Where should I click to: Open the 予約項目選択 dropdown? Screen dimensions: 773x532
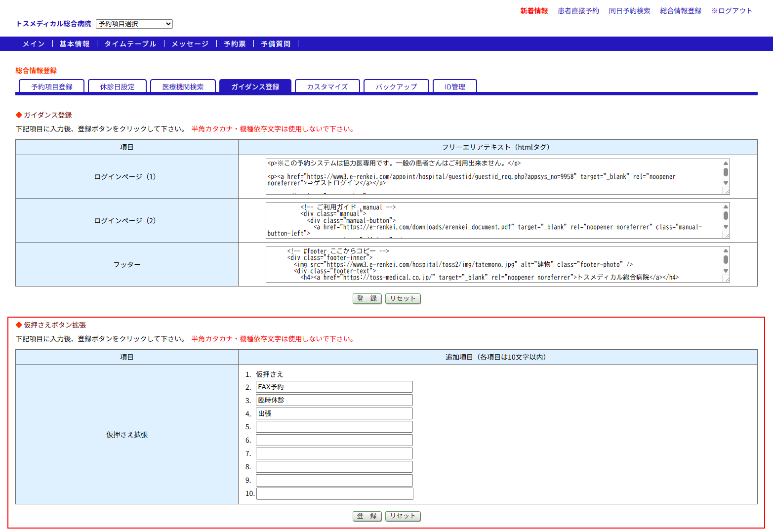134,24
